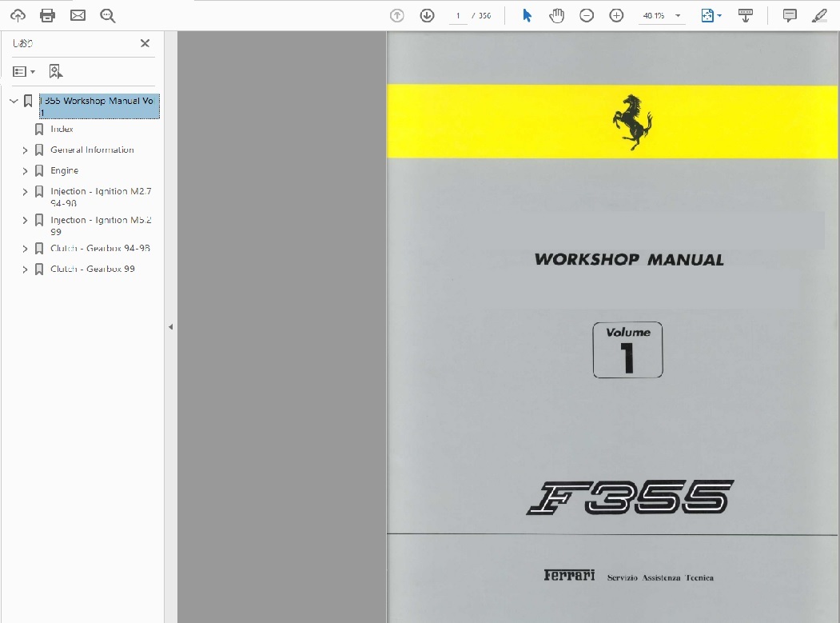Screen dimensions: 840x623
Task: Collapse the F355 Workshop Manual bookmark
Action: point(14,102)
